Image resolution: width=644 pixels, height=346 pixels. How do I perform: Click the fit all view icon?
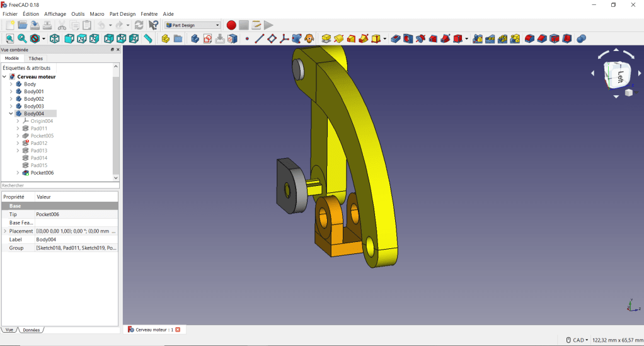(9, 39)
